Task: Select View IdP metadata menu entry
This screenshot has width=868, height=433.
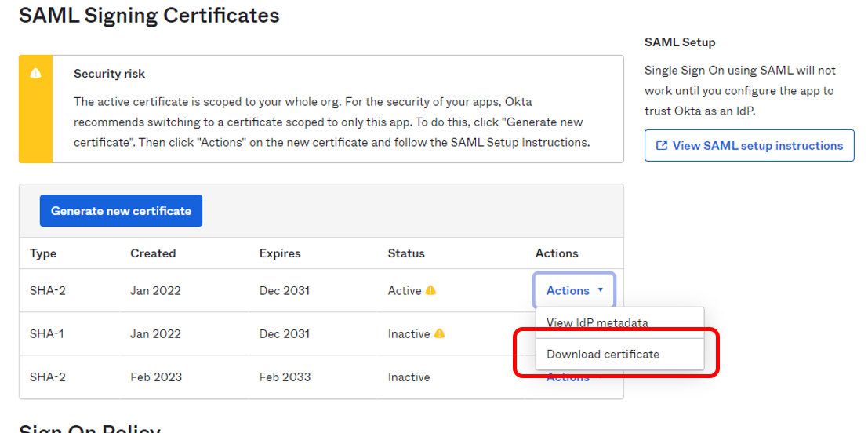Action: [x=619, y=323]
